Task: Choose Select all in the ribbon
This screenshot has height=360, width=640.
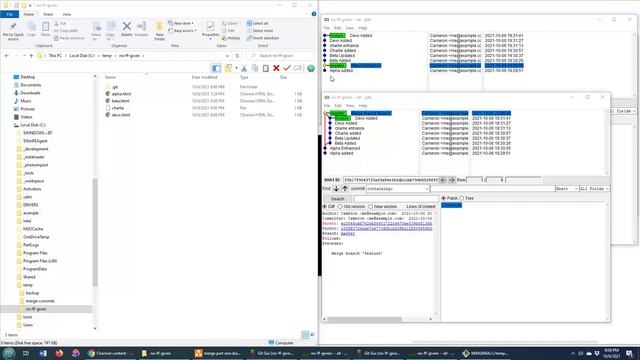Action: click(258, 23)
